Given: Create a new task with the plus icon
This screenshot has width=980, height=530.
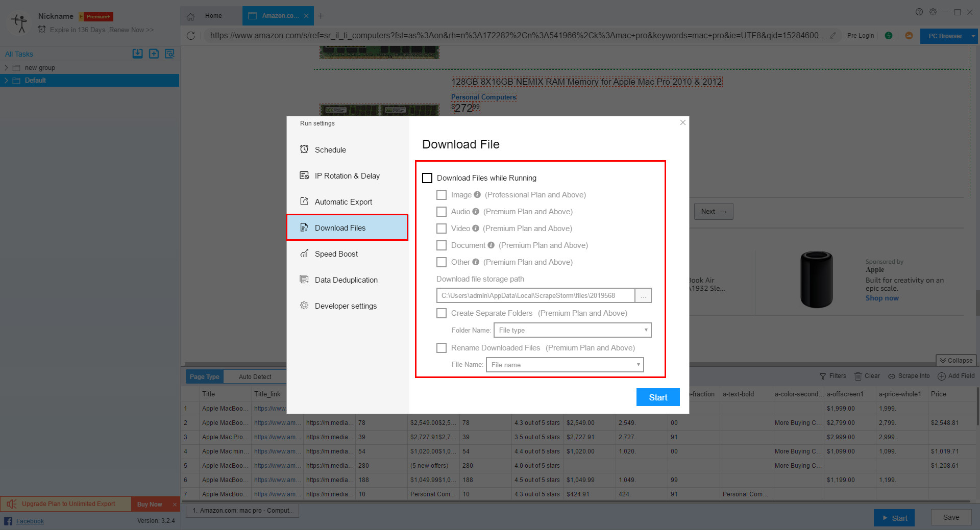Looking at the screenshot, I should 154,54.
